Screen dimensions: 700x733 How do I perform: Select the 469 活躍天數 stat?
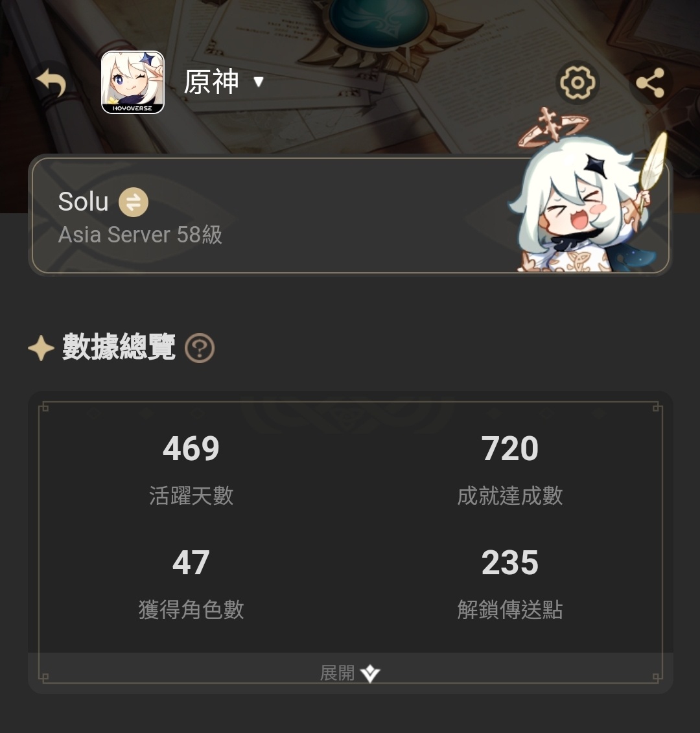click(x=191, y=470)
